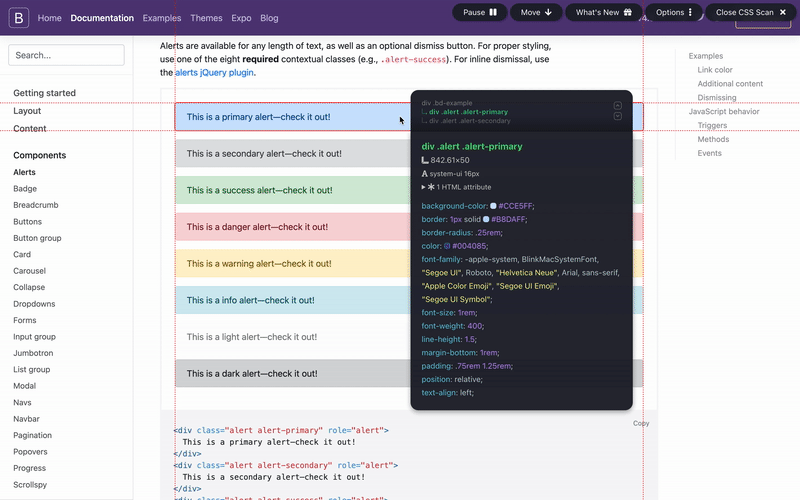Open the CSS Scan Options menu
Viewport: 800px width, 500px height.
(x=674, y=12)
